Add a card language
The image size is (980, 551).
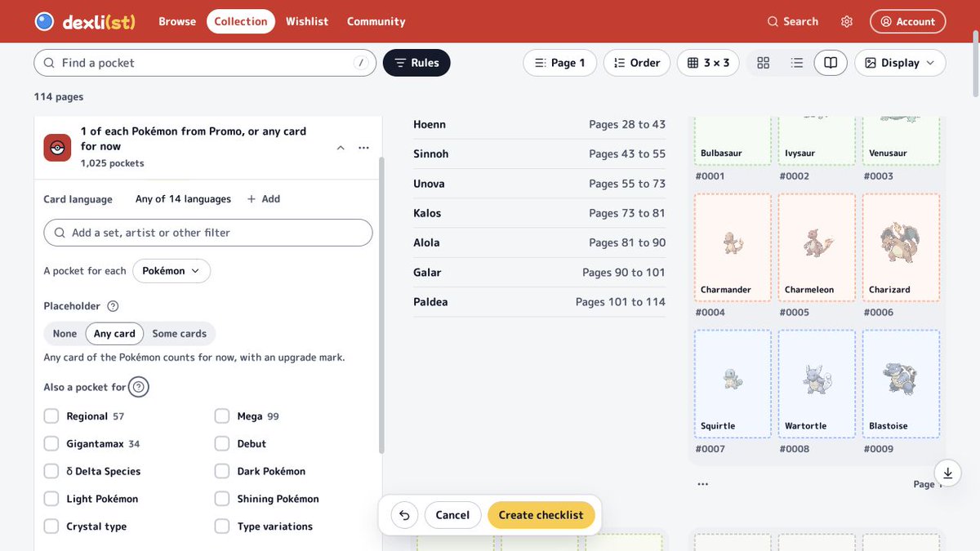(x=263, y=199)
